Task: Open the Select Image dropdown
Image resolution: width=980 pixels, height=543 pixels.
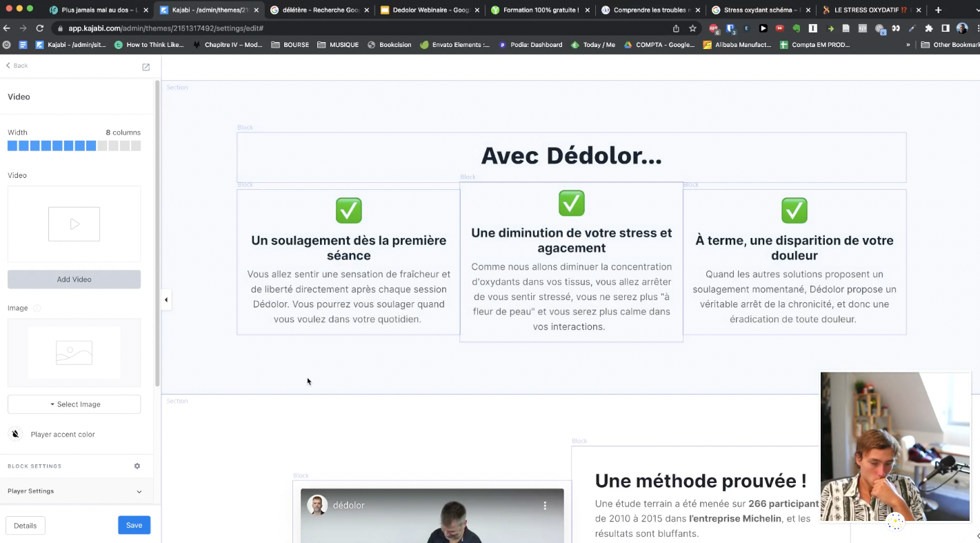Action: [74, 404]
